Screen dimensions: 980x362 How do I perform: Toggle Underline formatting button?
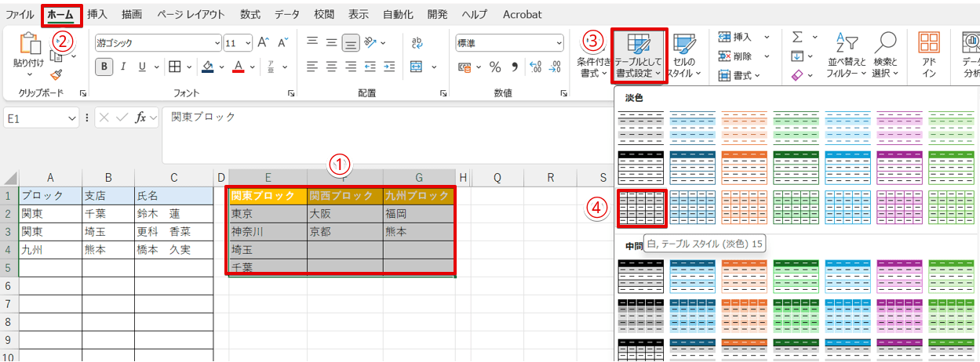pos(142,67)
